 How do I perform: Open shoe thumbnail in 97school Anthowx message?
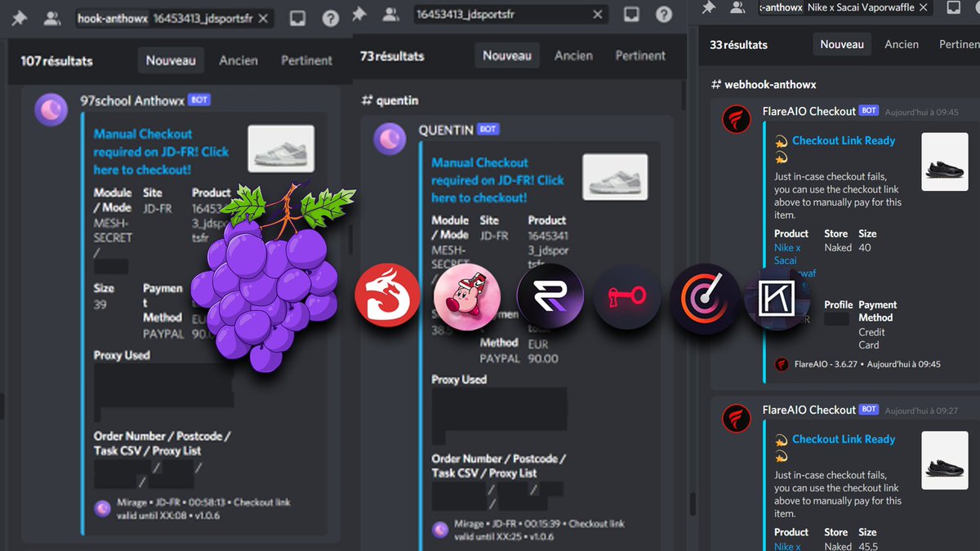pos(281,149)
